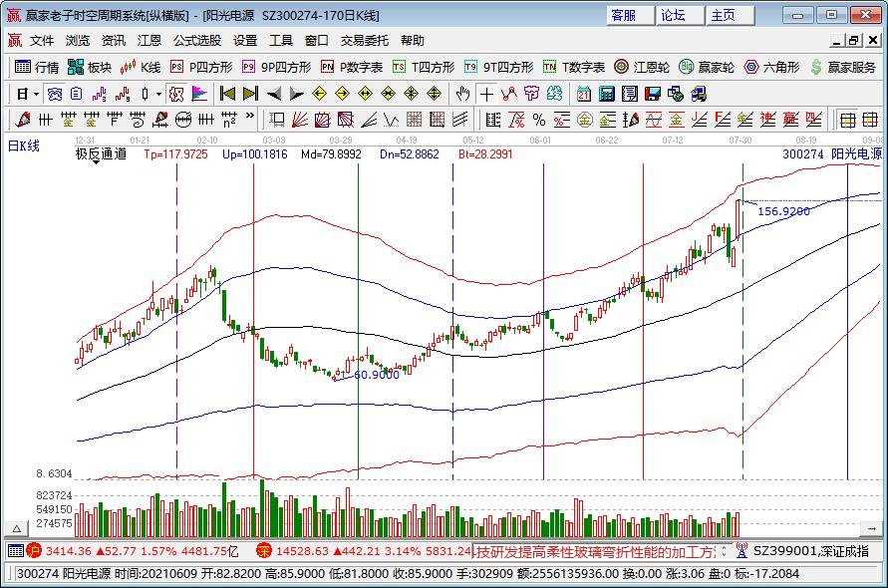Launch the 六角形 hexagon tool
The height and width of the screenshot is (588, 888).
(x=771, y=67)
